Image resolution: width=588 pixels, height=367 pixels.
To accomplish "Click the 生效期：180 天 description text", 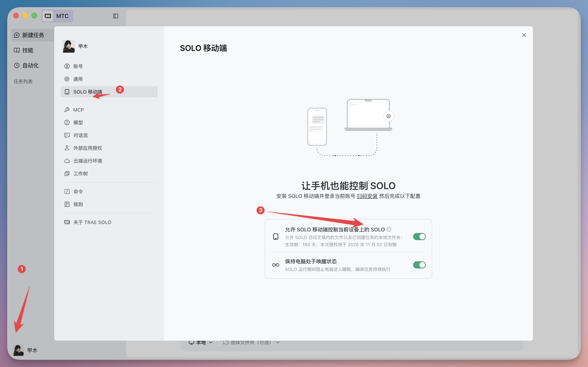I will (x=340, y=245).
